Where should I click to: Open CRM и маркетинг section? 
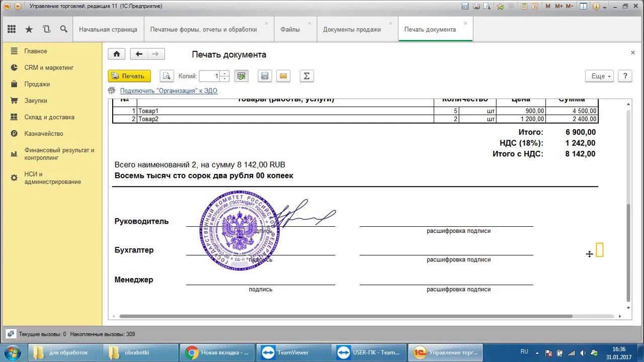click(x=49, y=67)
